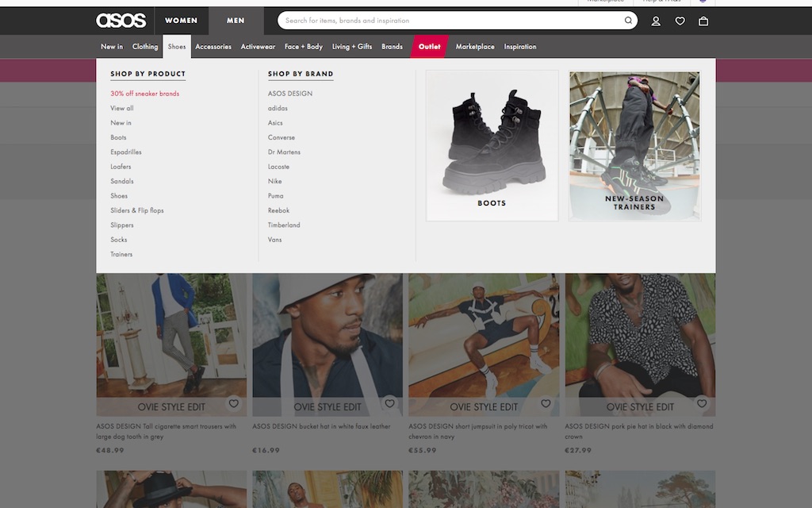This screenshot has height=508, width=812.
Task: Select the Socks link
Action: (x=119, y=240)
